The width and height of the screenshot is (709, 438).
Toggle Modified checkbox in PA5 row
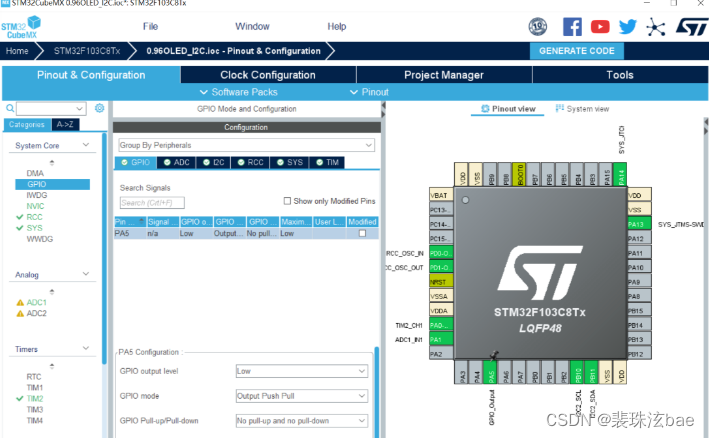362,233
